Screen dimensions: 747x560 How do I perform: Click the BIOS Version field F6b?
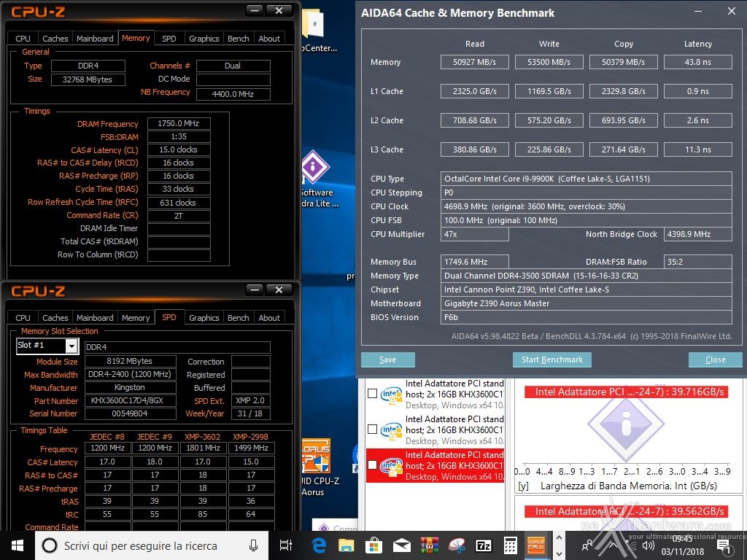586,317
